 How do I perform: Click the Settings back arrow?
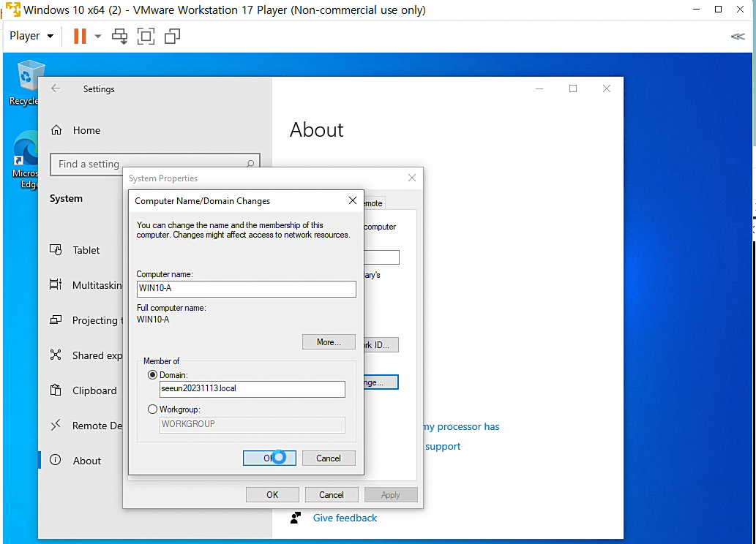coord(56,88)
